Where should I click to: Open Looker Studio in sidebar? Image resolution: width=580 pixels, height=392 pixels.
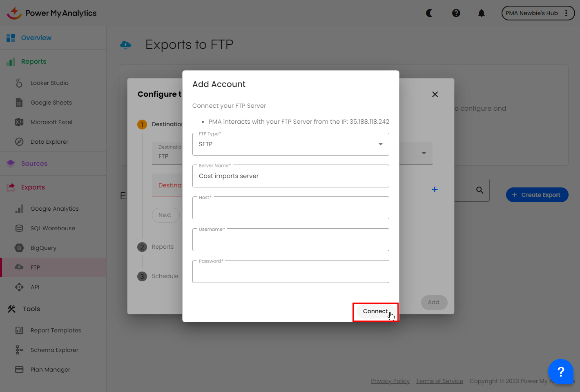[49, 83]
